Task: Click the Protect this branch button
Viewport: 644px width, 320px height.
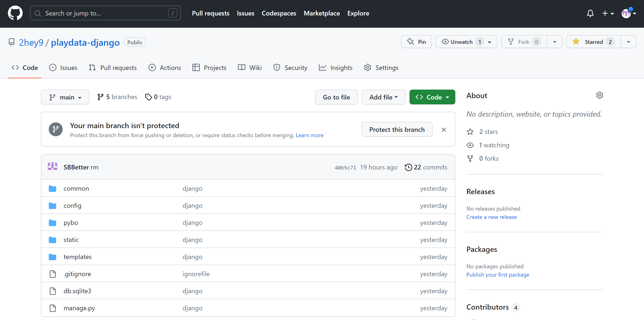Action: pyautogui.click(x=397, y=130)
